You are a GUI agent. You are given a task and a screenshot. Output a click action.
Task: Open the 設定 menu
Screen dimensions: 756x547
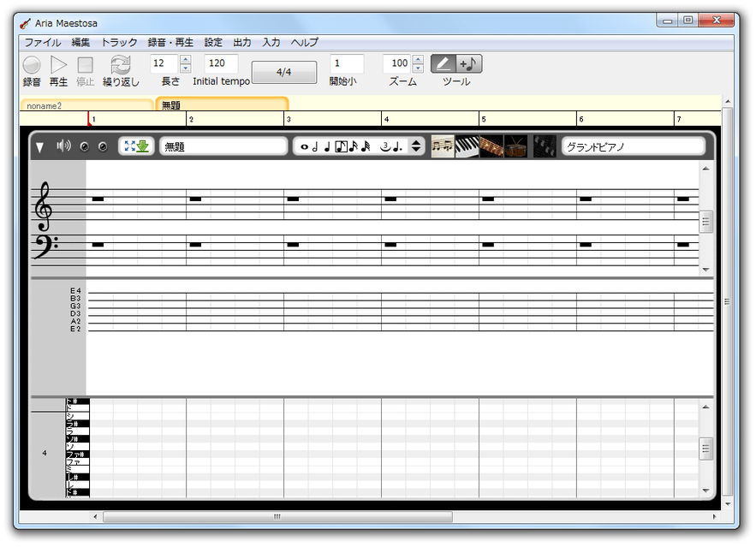213,43
